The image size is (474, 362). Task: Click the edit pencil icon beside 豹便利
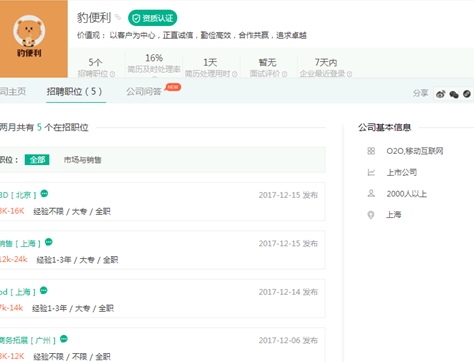click(x=118, y=17)
